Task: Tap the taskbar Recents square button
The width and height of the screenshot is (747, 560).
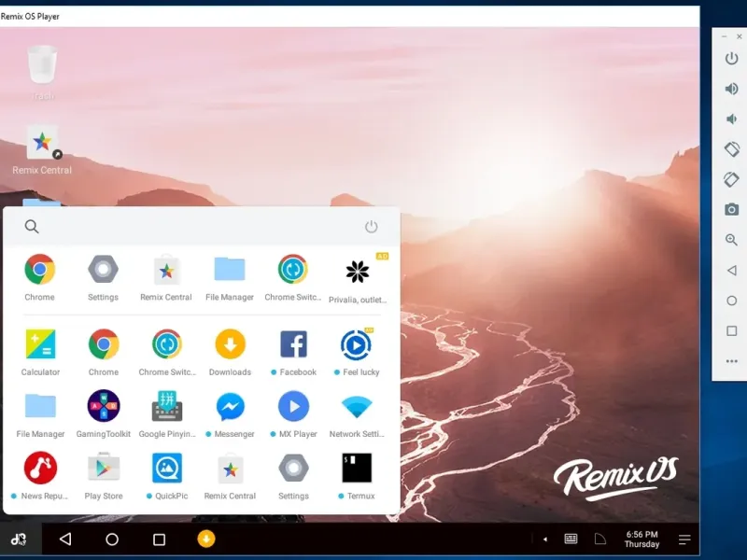Action: tap(159, 539)
